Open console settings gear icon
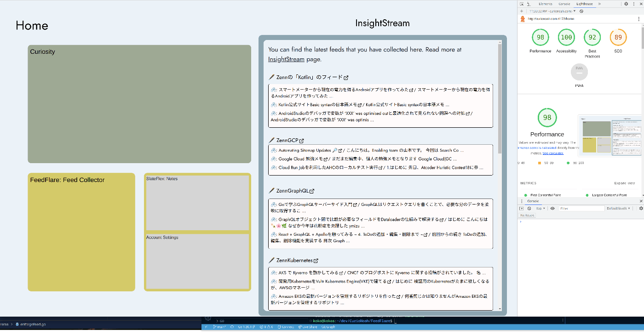644x335 pixels. [x=641, y=209]
